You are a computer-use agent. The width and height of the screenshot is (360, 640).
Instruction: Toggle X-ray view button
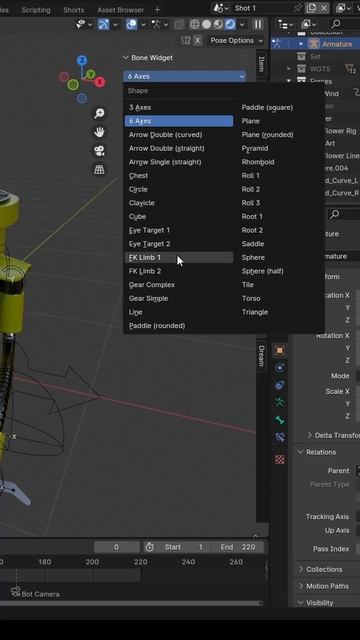point(179,24)
